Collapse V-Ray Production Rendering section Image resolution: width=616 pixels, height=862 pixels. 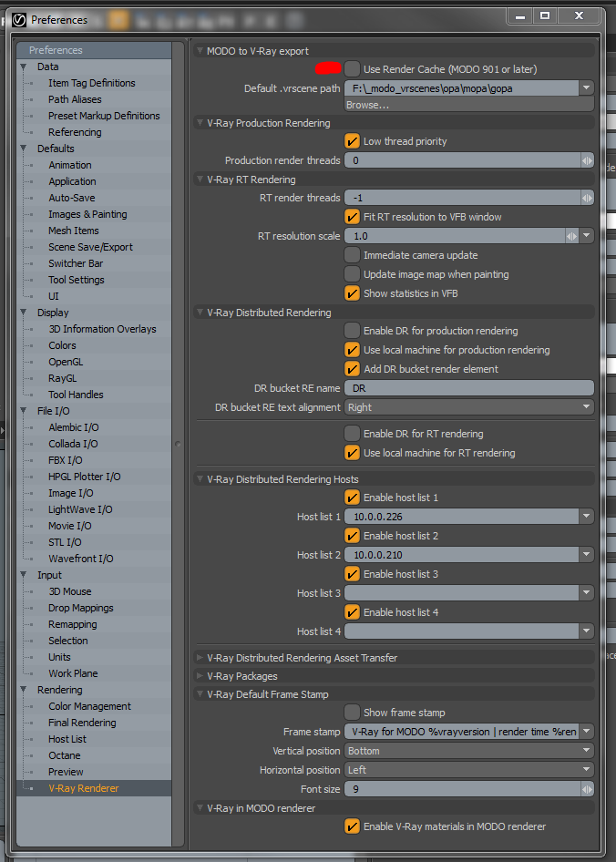(x=200, y=123)
